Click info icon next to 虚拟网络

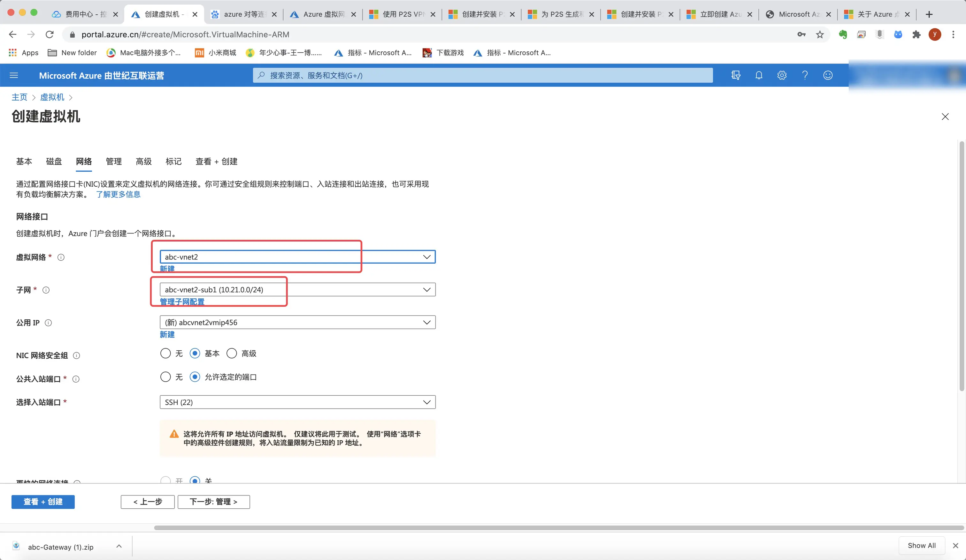coord(61,258)
